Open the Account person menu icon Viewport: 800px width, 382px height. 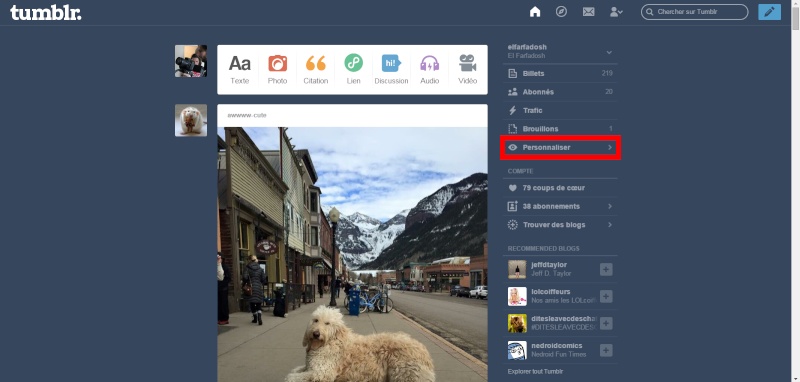pyautogui.click(x=616, y=12)
